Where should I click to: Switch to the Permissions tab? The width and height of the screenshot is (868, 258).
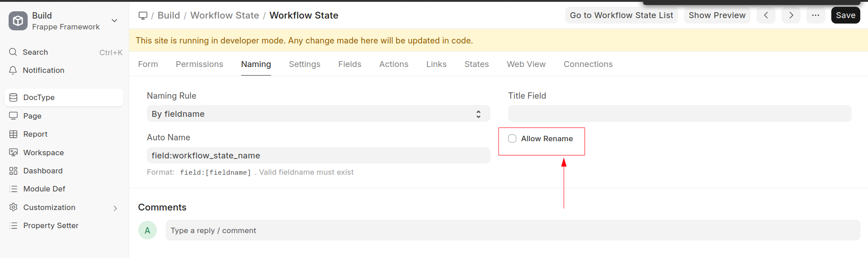click(x=199, y=64)
